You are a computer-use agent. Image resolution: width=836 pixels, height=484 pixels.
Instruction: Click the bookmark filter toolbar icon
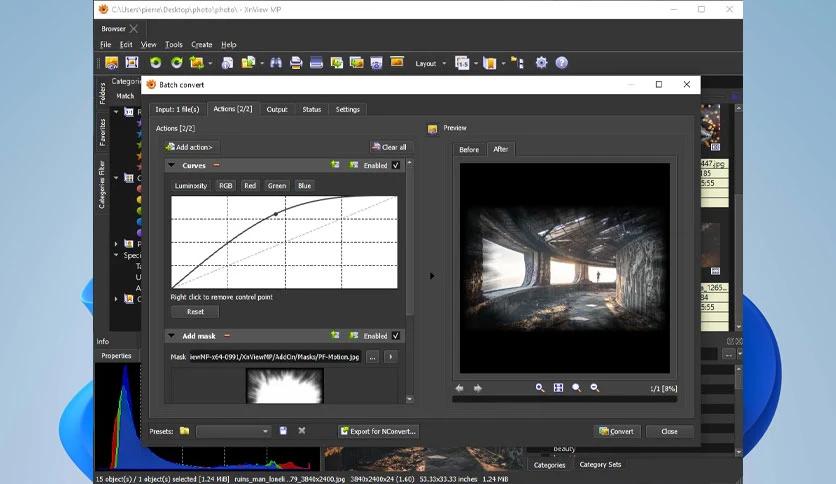click(489, 63)
